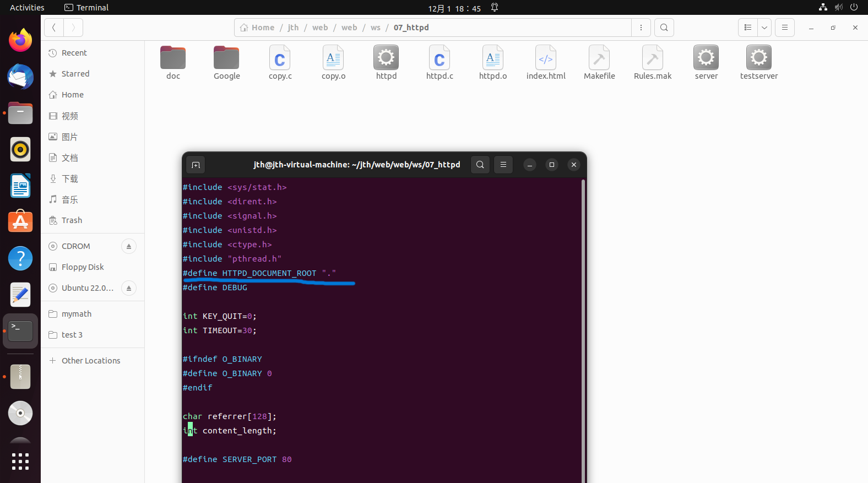Go forward in file manager
The image size is (868, 483).
point(73,28)
